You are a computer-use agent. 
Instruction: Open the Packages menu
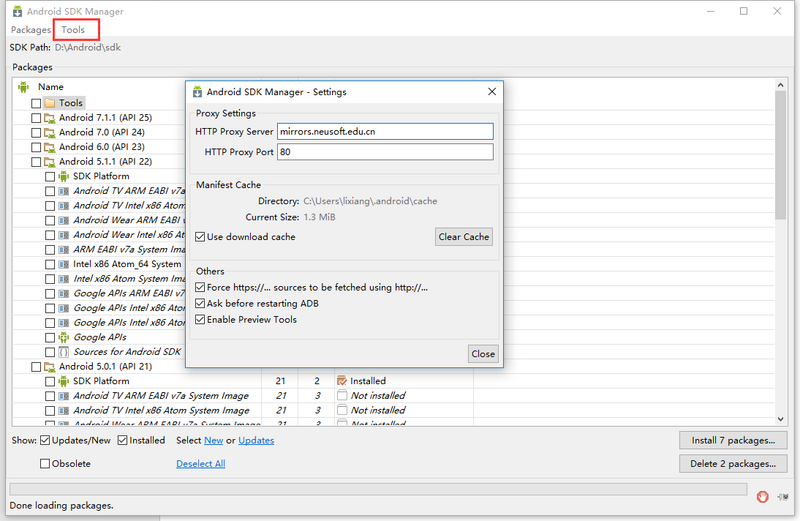click(31, 30)
